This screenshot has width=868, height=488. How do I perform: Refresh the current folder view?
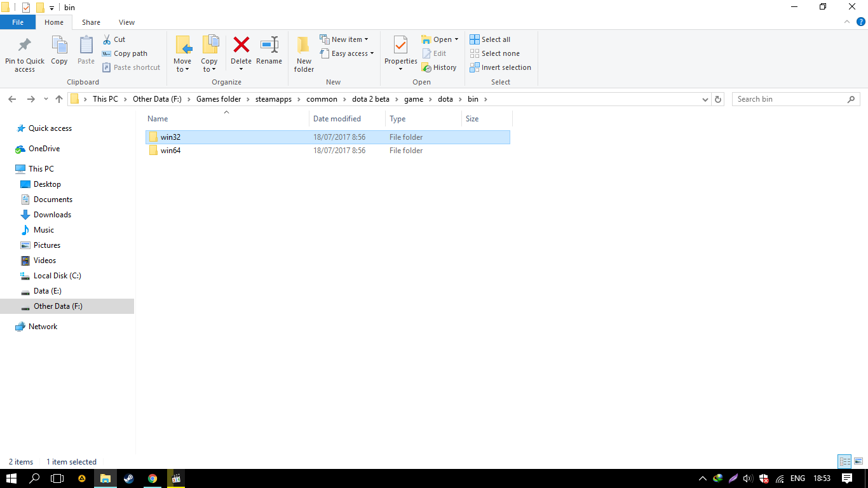(718, 99)
